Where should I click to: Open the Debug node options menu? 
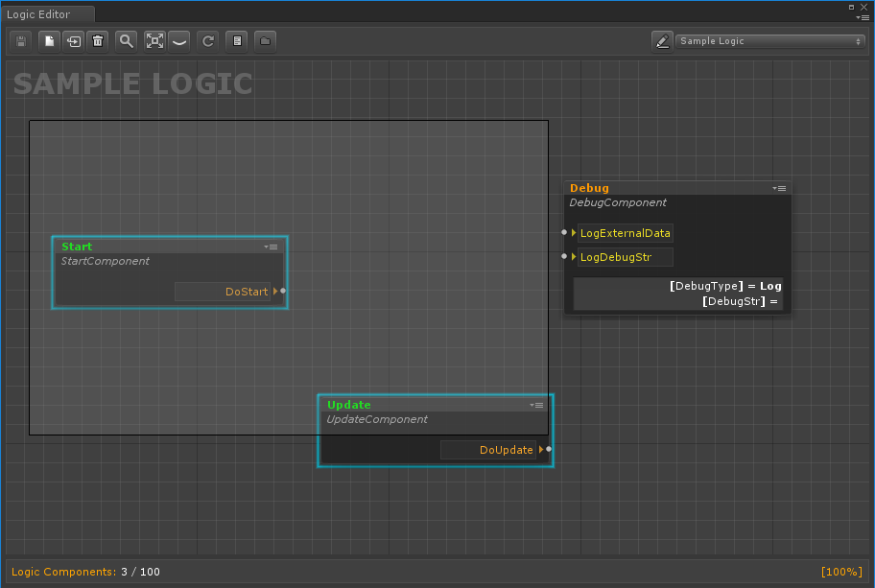[x=780, y=189]
